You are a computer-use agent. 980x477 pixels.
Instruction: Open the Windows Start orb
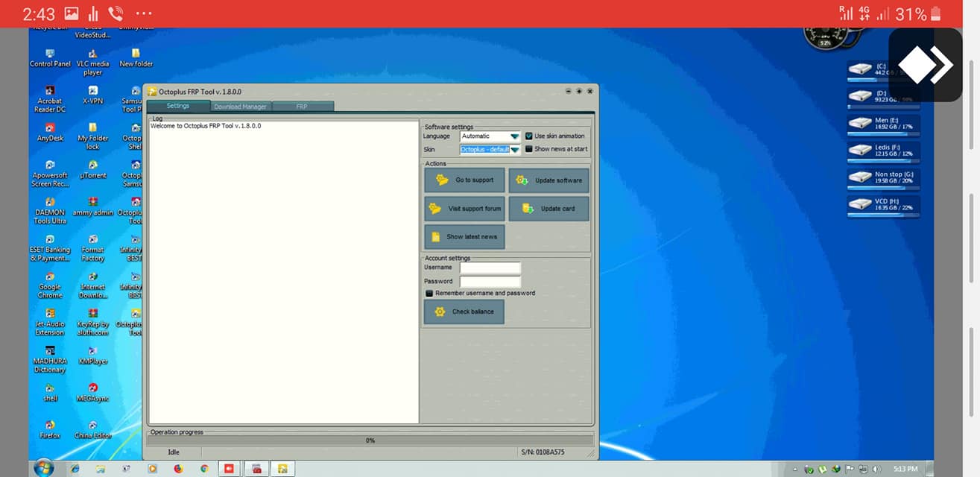click(43, 468)
